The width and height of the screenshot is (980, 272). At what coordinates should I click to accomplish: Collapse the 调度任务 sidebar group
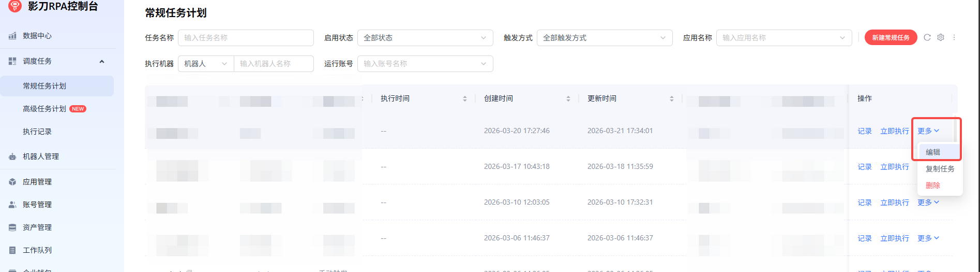(102, 61)
